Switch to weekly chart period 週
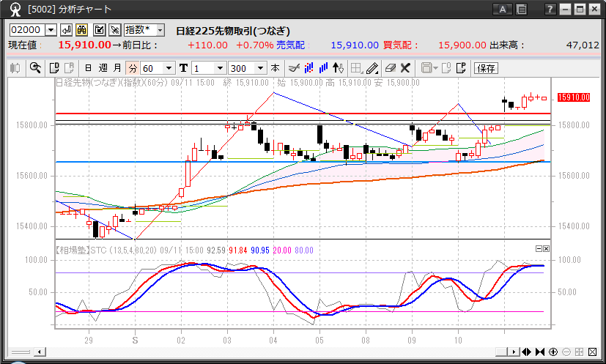The height and width of the screenshot is (364, 606). pos(103,68)
